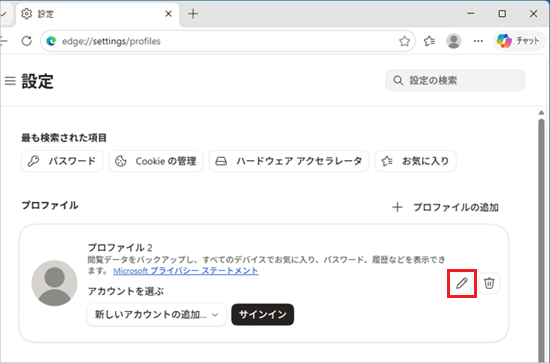The width and height of the screenshot is (550, 363).
Task: Add this page to favorites star
Action: (404, 41)
